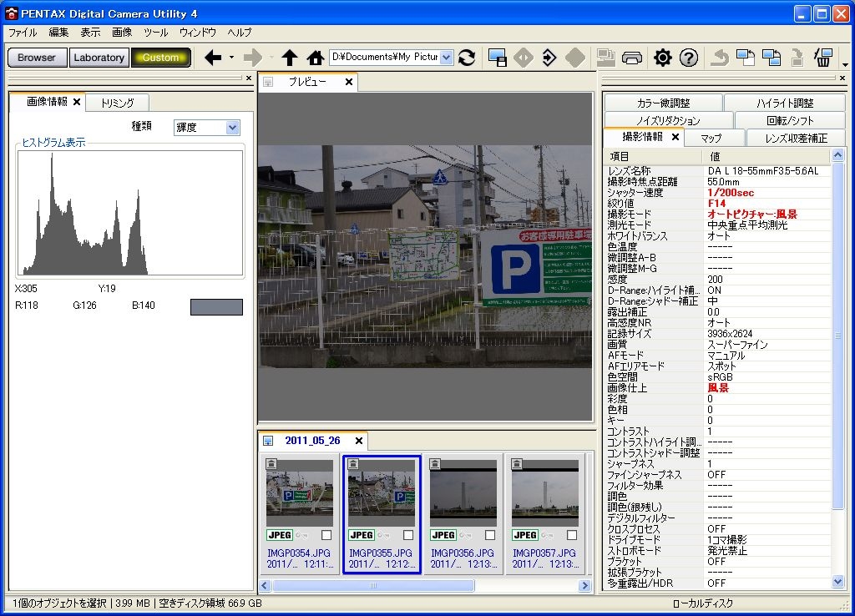Click the trash delete icon
The image size is (855, 616).
coord(822,58)
